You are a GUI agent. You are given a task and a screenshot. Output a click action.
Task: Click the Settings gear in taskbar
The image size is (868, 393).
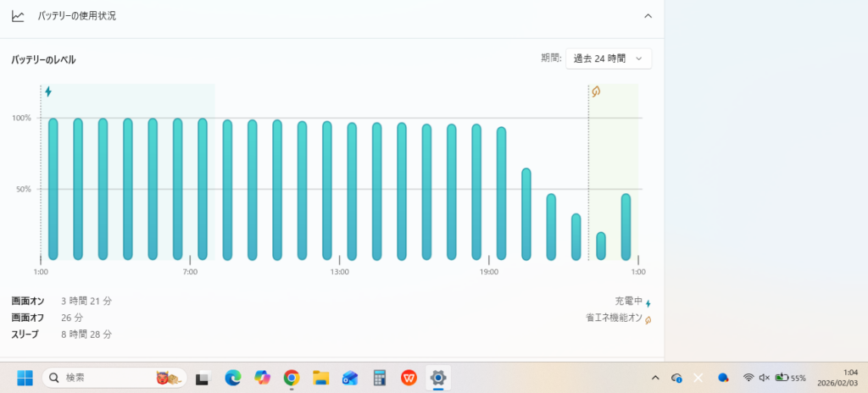(438, 378)
